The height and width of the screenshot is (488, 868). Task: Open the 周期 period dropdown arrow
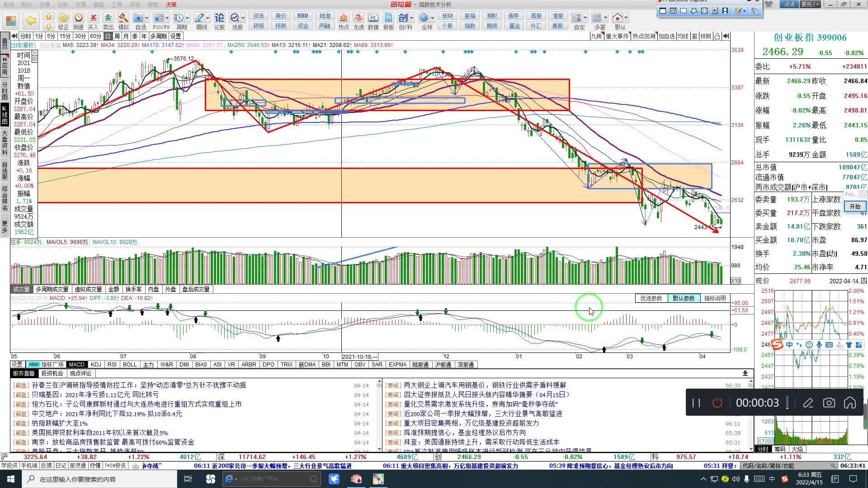188,18
